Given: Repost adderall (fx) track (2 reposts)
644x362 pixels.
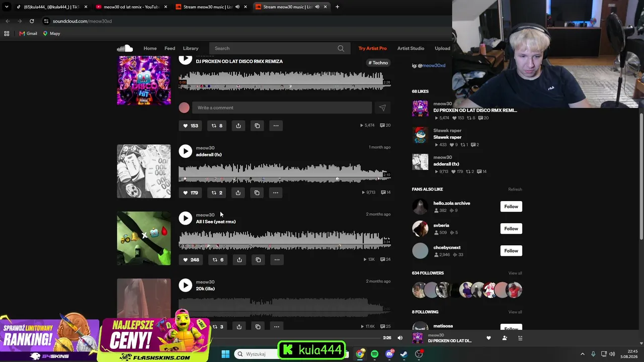Looking at the screenshot, I should [x=217, y=193].
